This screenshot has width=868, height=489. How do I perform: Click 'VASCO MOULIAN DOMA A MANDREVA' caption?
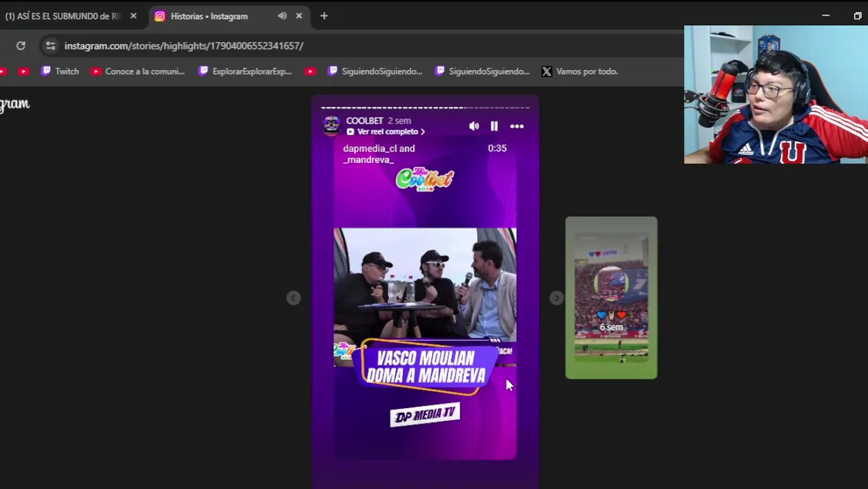426,367
